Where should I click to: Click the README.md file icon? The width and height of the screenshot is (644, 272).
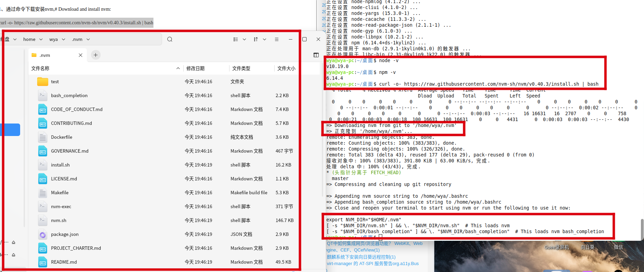(x=43, y=262)
